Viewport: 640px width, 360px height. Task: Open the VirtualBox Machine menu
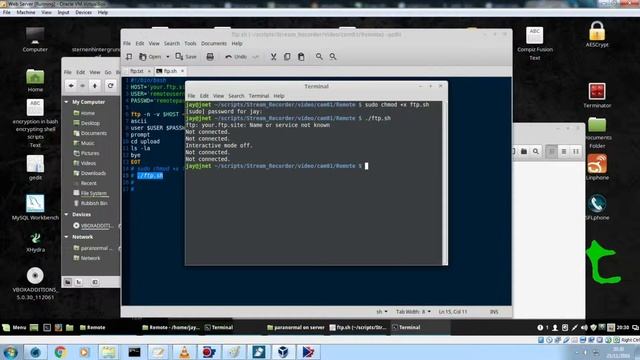26,12
